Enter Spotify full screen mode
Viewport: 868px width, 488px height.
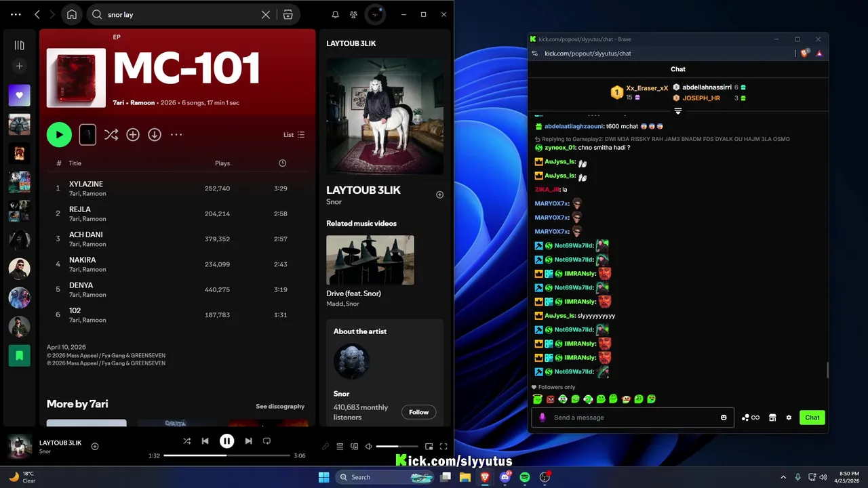pos(443,446)
